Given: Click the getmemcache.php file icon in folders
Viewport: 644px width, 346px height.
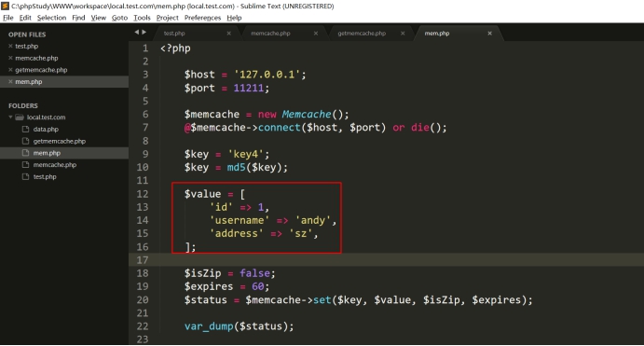Looking at the screenshot, I should pos(25,141).
